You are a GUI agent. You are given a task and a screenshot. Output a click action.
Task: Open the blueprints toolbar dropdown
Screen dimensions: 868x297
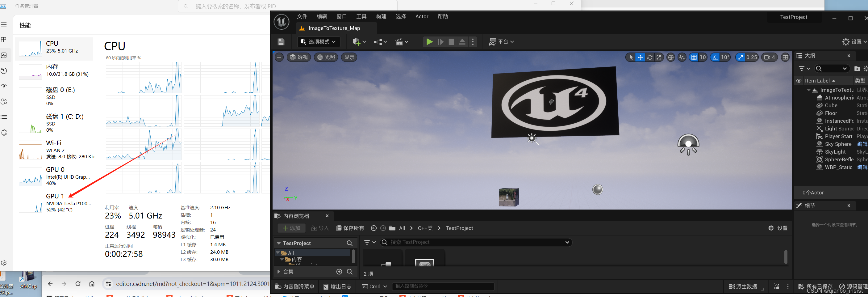pyautogui.click(x=380, y=42)
